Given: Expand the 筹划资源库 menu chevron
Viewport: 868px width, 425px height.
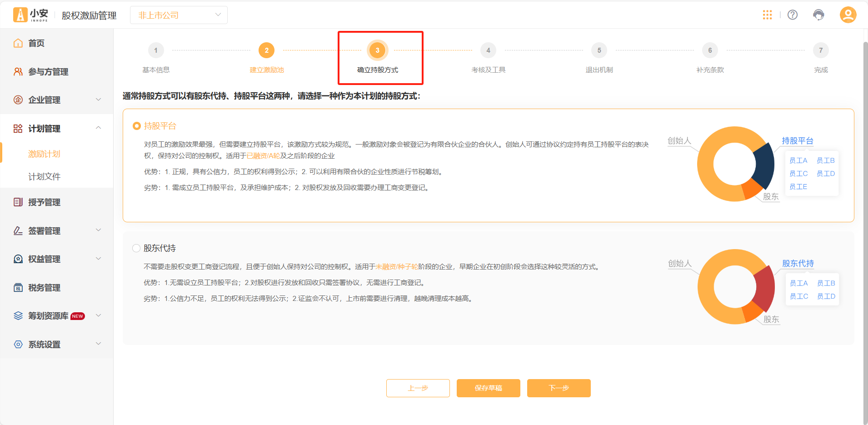Looking at the screenshot, I should (x=99, y=315).
